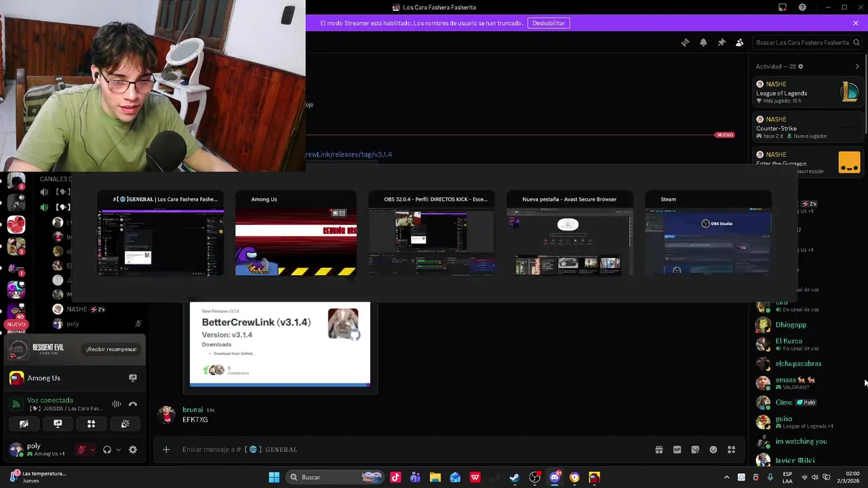Toggle the member list icon

pyautogui.click(x=740, y=42)
